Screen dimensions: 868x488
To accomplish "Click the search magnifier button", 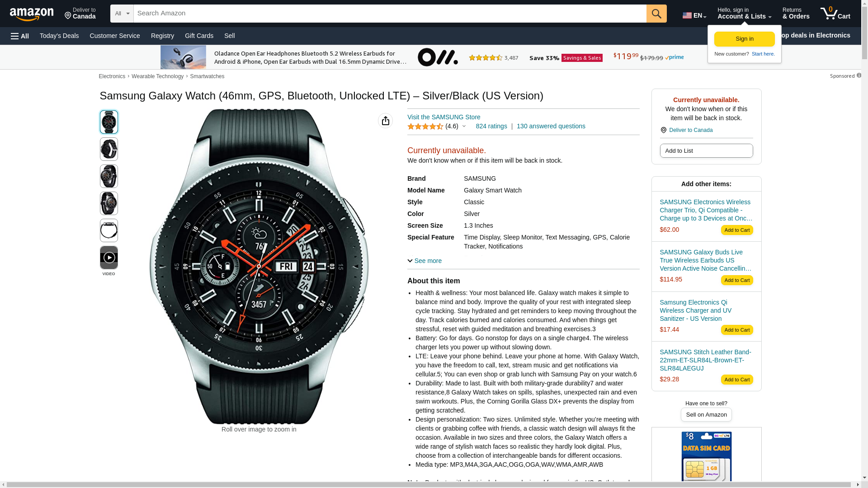I will point(656,14).
